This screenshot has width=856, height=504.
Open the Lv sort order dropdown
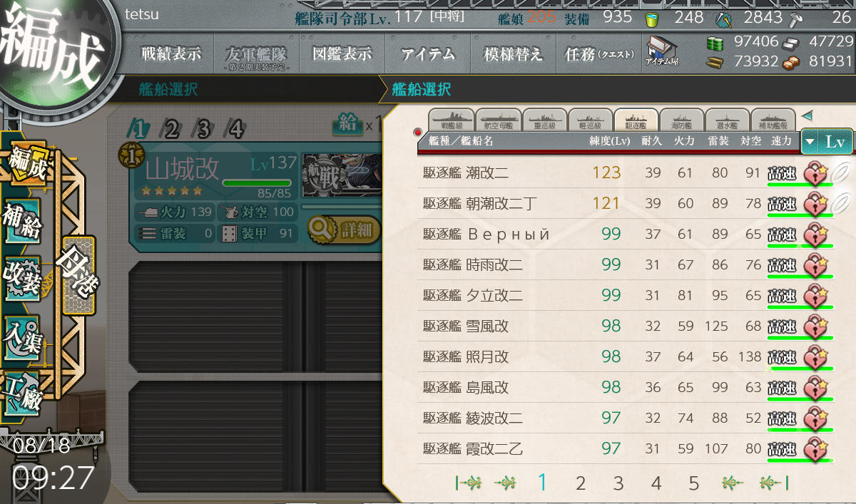(827, 141)
